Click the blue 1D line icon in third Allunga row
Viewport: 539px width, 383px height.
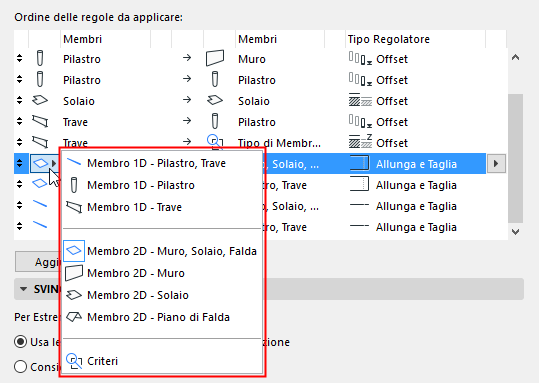(x=40, y=204)
